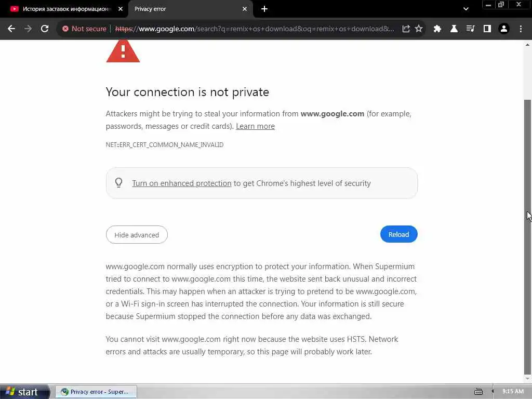
Task: Open the three-dot browser menu
Action: click(x=521, y=29)
